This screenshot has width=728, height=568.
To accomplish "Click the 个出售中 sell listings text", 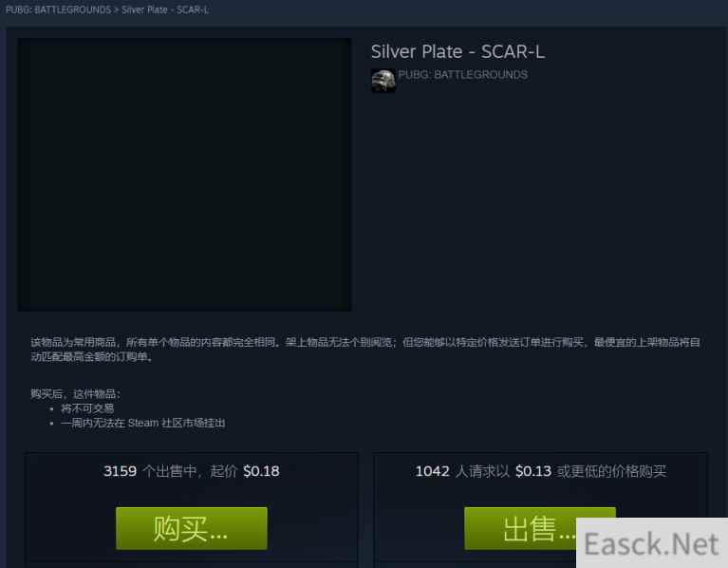I will click(170, 471).
